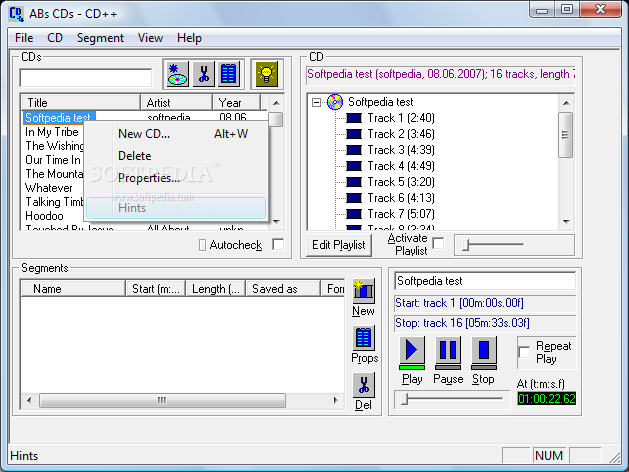This screenshot has height=472, width=629.
Task: Click the Track 7 blue icon
Action: point(354,214)
